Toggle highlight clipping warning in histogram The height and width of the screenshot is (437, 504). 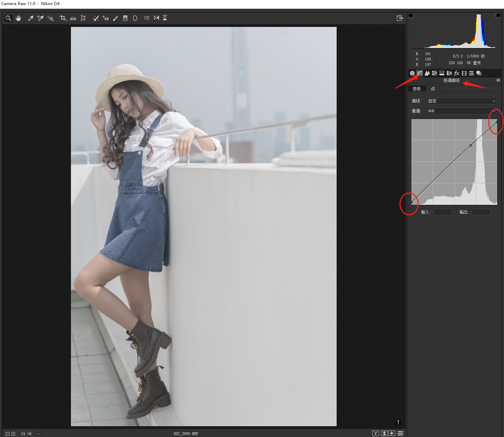498,15
